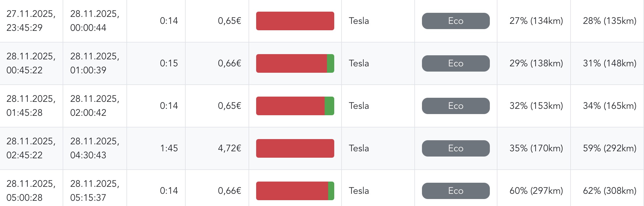The height and width of the screenshot is (206, 644).
Task: Click the all-red bar beside 0,65€ 0:14 first row
Action: [295, 21]
